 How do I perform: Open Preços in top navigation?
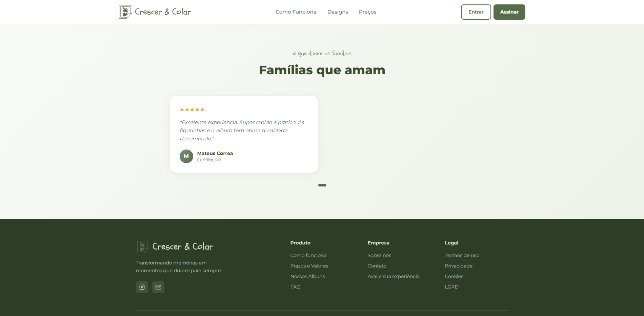click(x=367, y=12)
